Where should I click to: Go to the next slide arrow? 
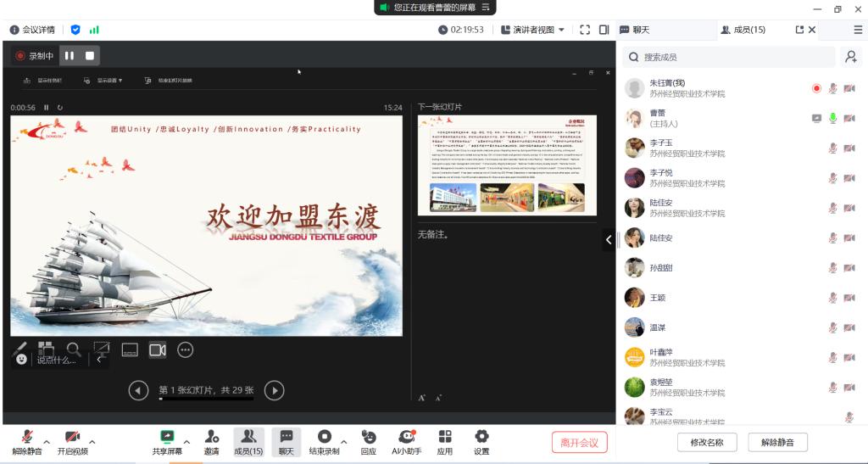point(274,390)
